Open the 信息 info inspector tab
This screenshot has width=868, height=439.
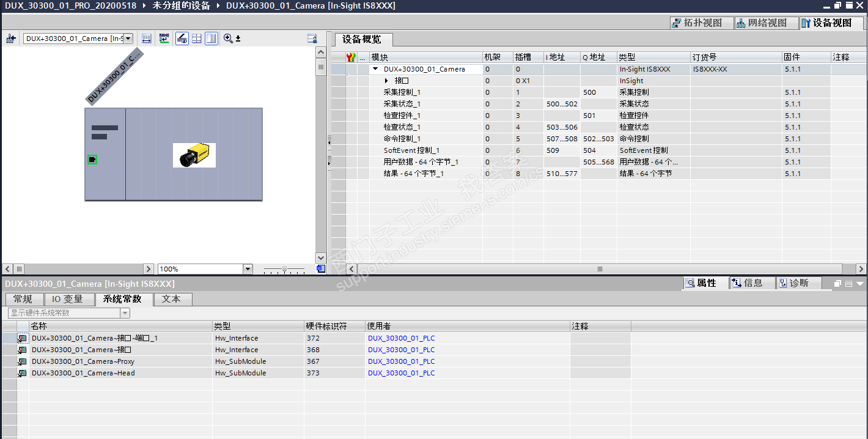[x=752, y=283]
